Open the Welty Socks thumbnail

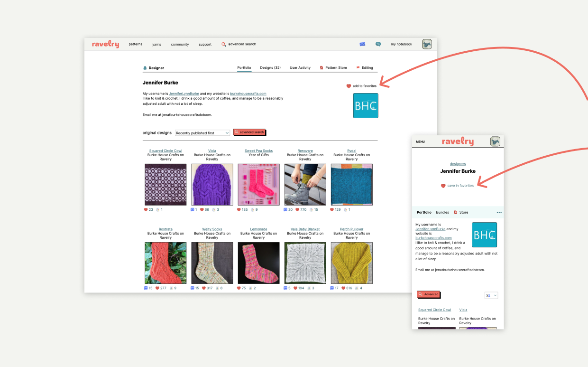point(212,263)
